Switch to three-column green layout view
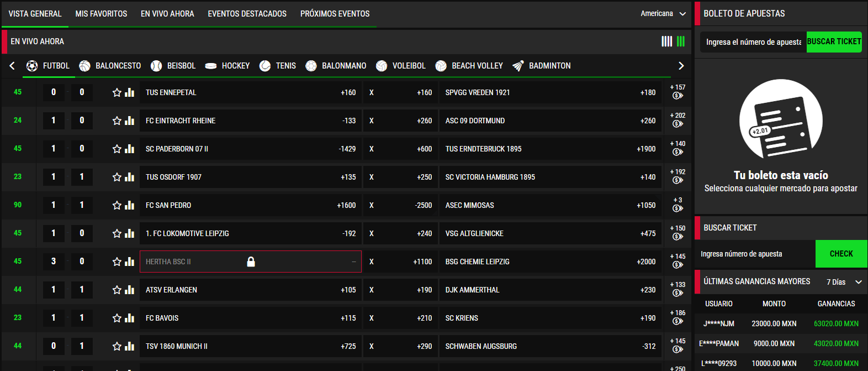 tap(681, 41)
